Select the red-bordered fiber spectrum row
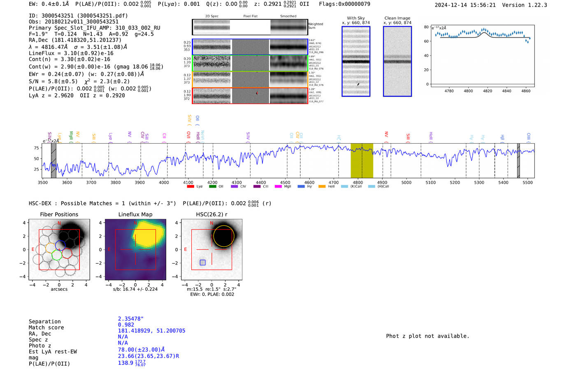Viewport: 576px width, 392px height. click(x=250, y=96)
